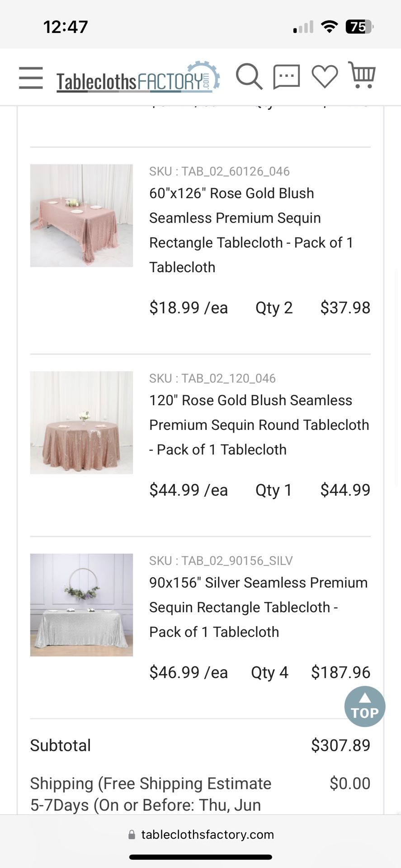Open Rose Gold rectangle tablecloth thumbnail
The image size is (401, 868).
(x=81, y=215)
